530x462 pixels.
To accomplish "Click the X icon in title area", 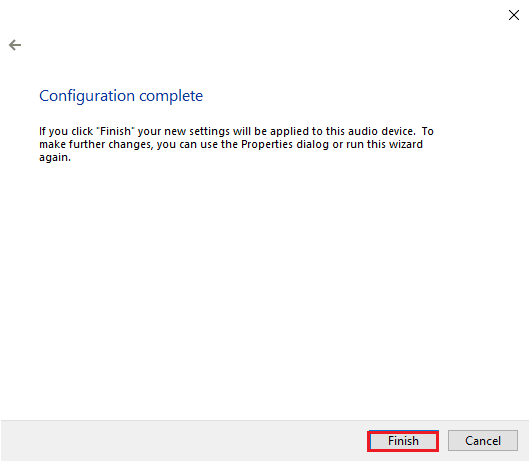I will pos(514,15).
